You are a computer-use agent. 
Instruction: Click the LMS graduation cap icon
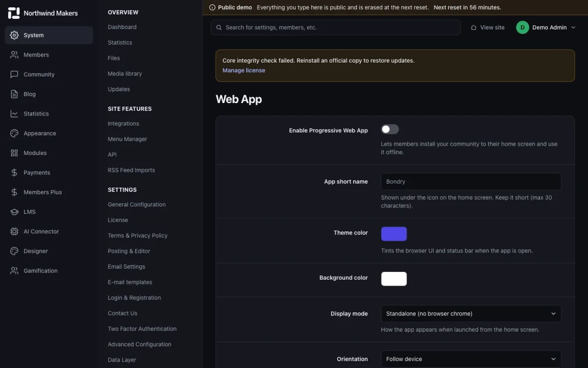[14, 212]
